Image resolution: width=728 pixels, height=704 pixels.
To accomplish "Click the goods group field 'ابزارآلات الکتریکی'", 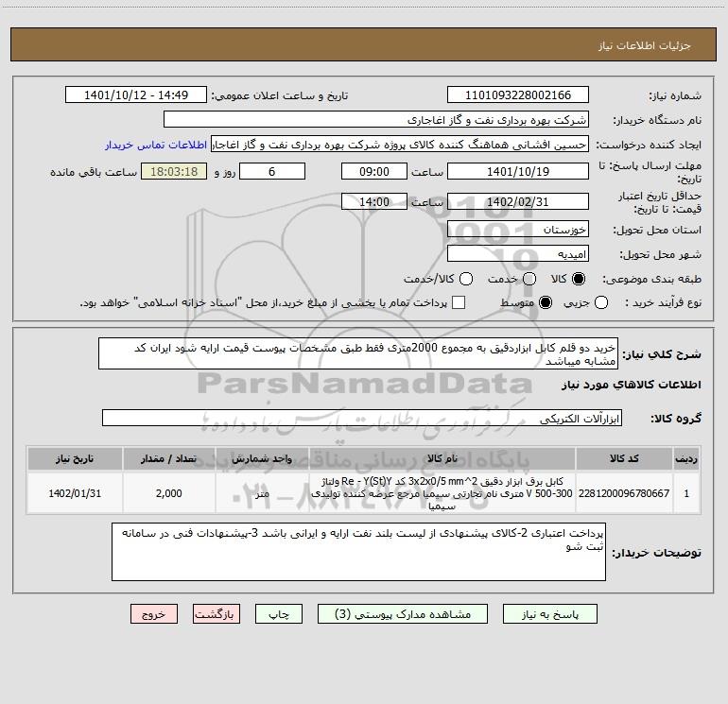I will pos(362,418).
